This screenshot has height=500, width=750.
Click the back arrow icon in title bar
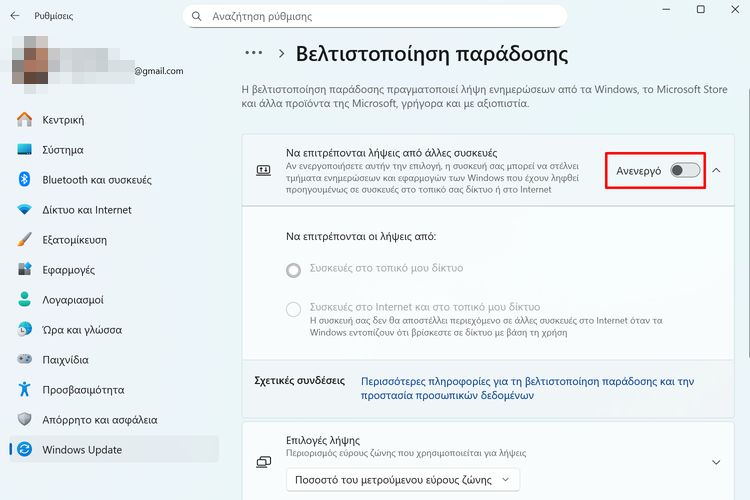(x=14, y=16)
